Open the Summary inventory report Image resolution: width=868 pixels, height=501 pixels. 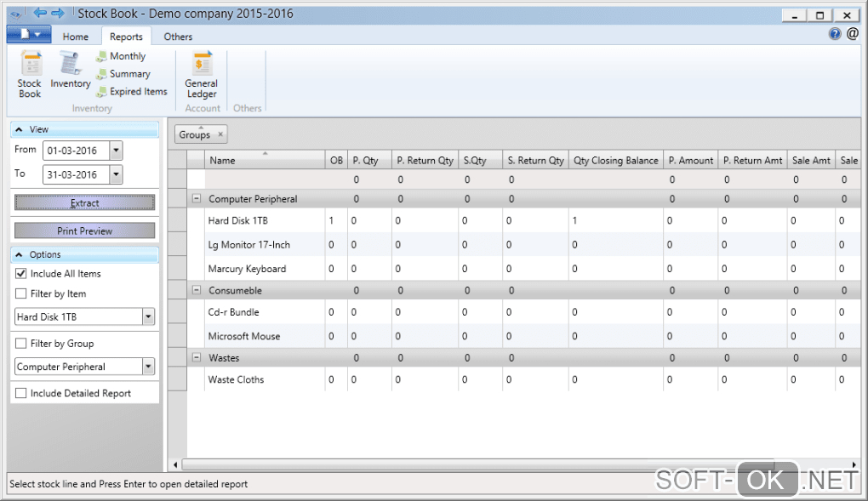[123, 74]
